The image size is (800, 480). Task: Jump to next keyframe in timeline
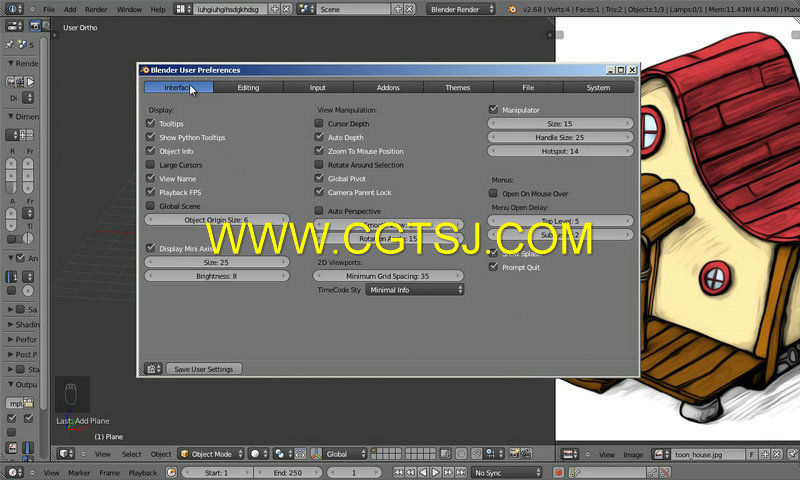448,473
